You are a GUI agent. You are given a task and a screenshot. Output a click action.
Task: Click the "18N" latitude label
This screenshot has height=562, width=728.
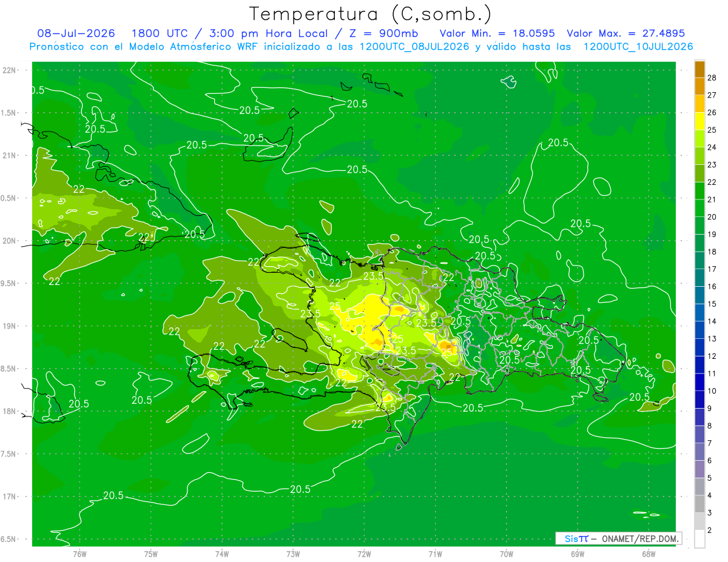[x=9, y=411]
